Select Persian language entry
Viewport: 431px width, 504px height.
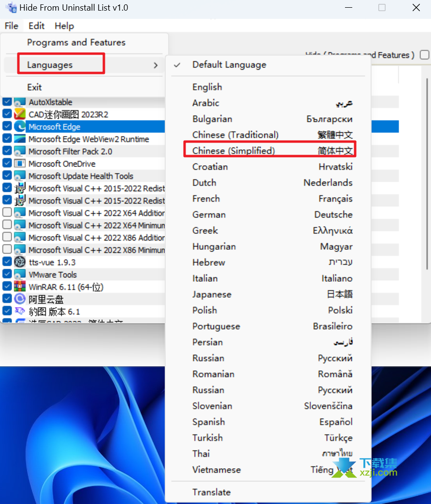point(268,342)
